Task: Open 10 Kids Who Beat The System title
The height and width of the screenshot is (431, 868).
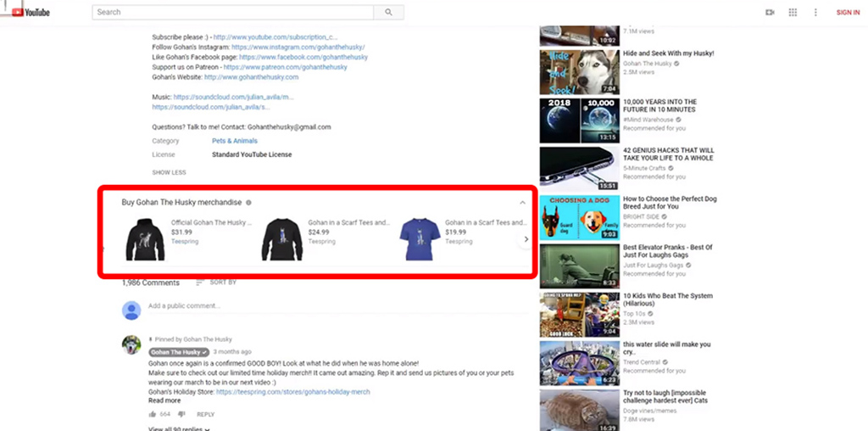Action: (x=668, y=299)
